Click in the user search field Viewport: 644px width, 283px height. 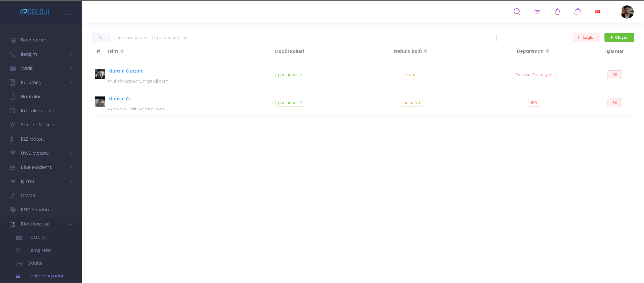coord(303,38)
